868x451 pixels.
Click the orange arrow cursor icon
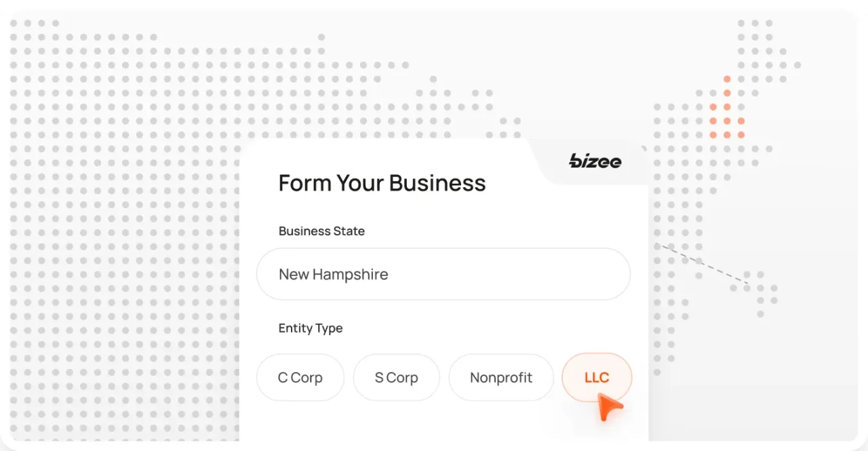(610, 408)
